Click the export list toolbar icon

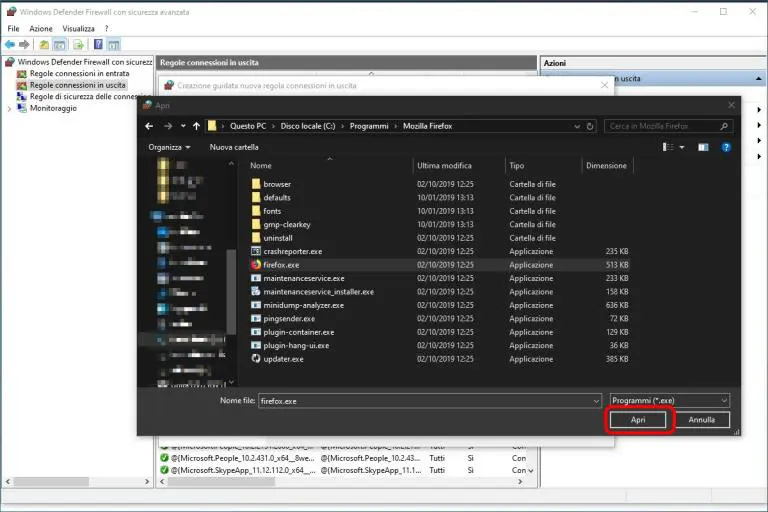(78, 45)
